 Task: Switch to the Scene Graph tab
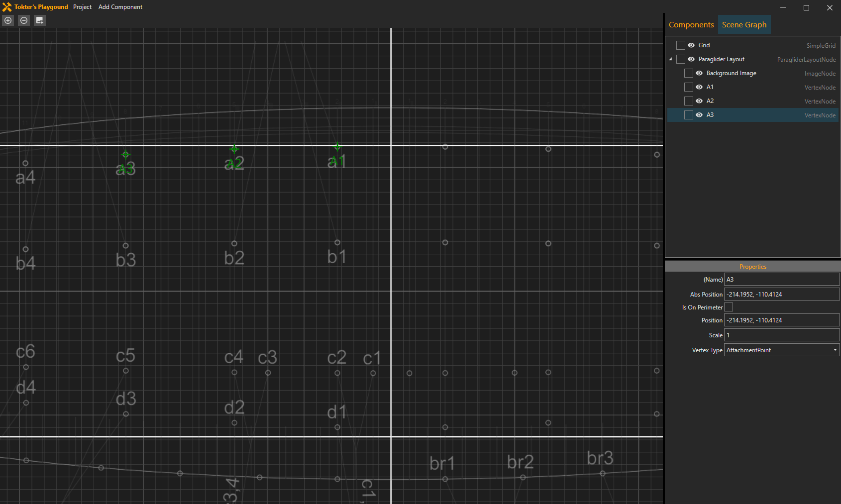pyautogui.click(x=744, y=25)
